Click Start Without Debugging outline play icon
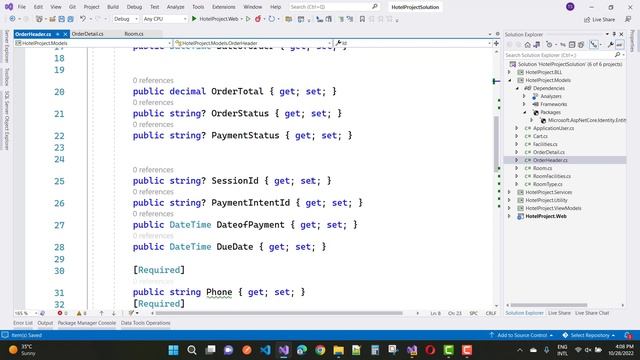The width and height of the screenshot is (640, 360). point(248,19)
